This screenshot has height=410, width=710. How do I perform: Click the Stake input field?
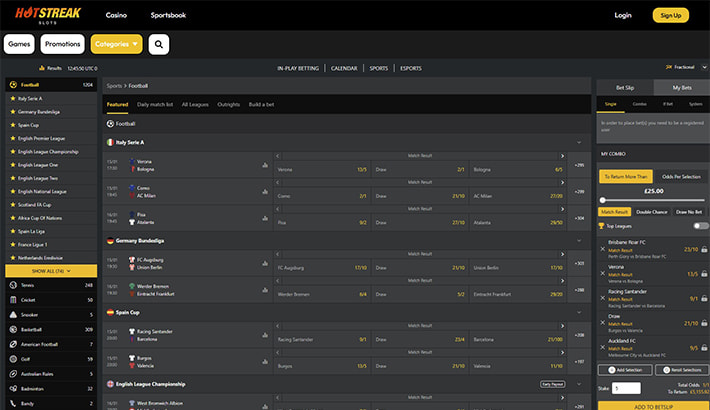coord(626,388)
